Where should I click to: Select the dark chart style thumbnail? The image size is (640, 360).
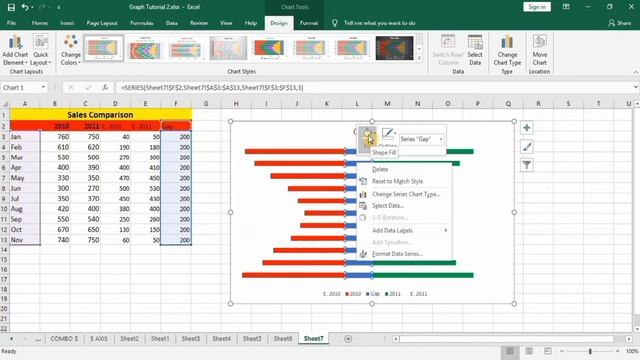pos(394,48)
